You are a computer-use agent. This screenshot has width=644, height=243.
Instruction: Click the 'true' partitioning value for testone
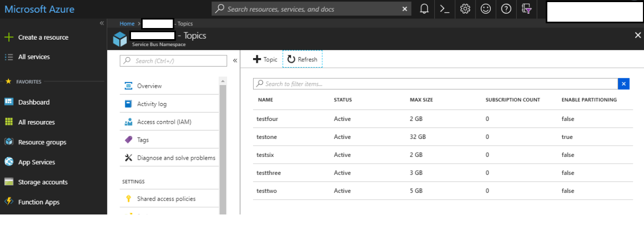tap(567, 137)
